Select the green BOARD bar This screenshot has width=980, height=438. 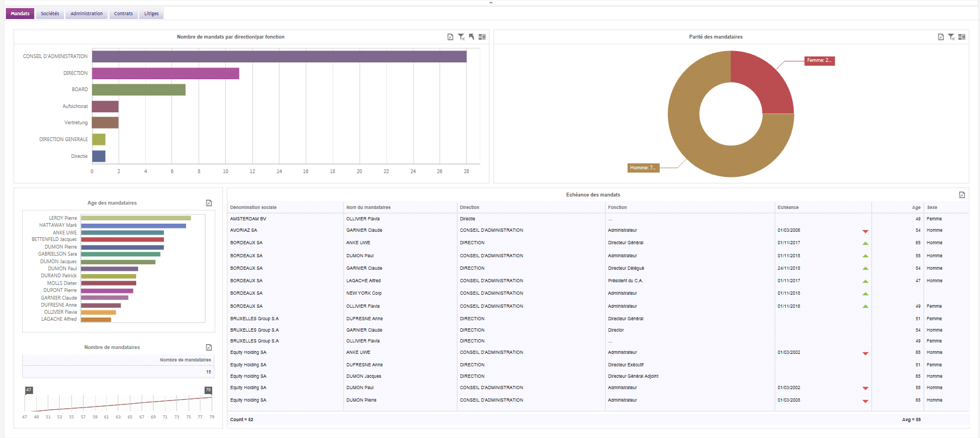(x=139, y=90)
